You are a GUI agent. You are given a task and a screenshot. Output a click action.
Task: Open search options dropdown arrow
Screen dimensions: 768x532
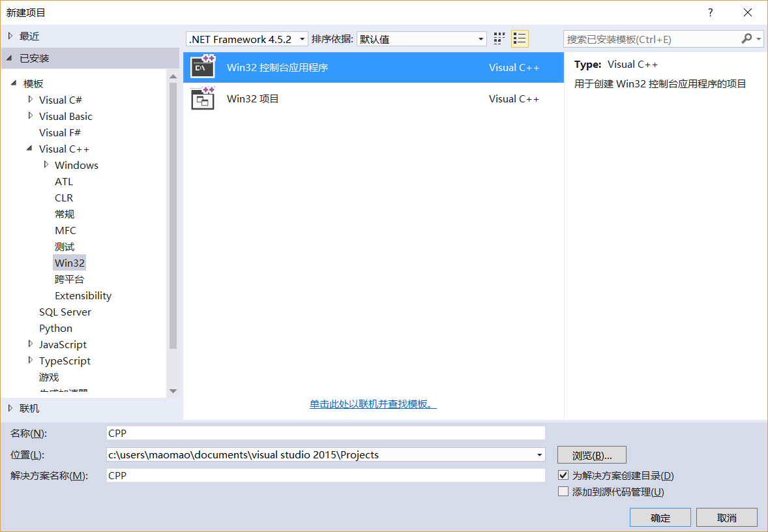(759, 38)
